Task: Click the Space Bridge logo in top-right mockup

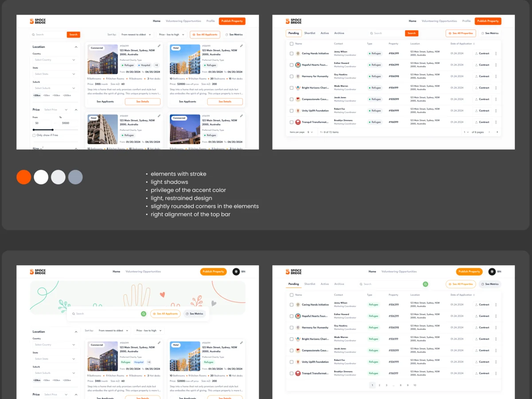Action: pos(293,21)
